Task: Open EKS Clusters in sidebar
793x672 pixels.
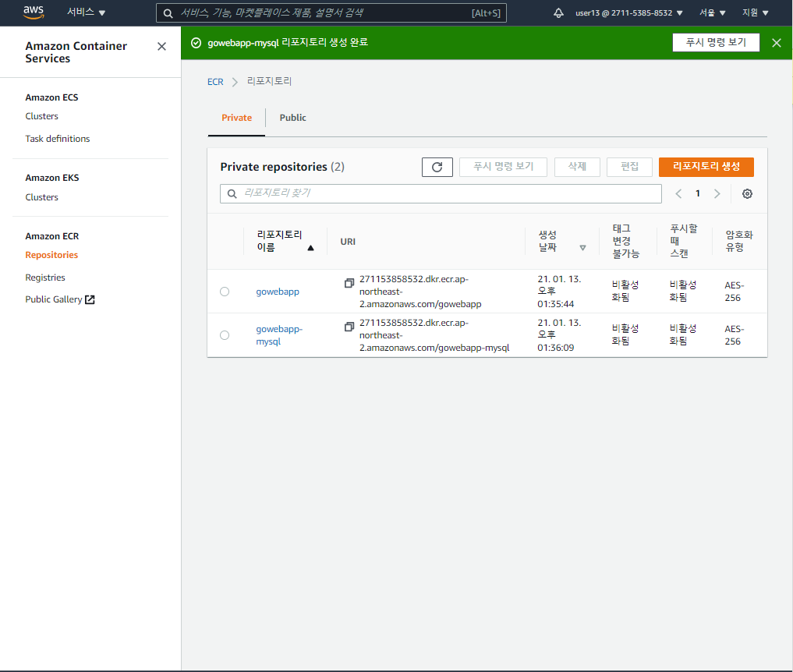Action: (x=41, y=197)
